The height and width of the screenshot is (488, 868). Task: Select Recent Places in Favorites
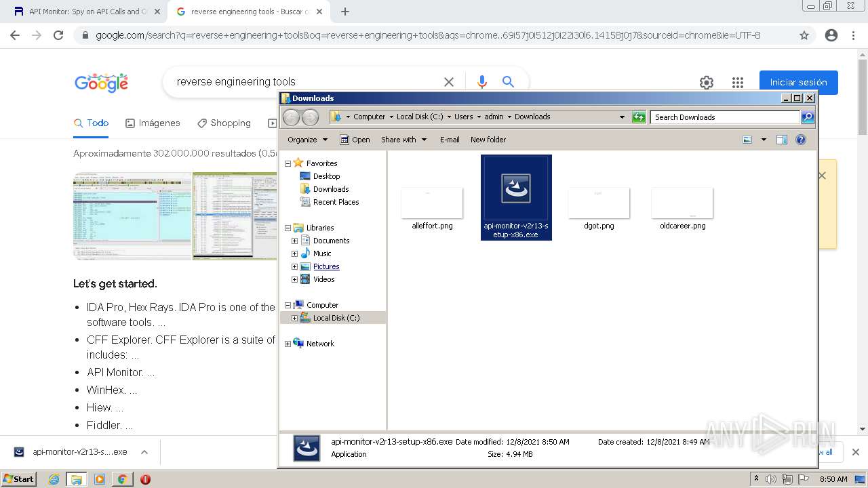(336, 202)
